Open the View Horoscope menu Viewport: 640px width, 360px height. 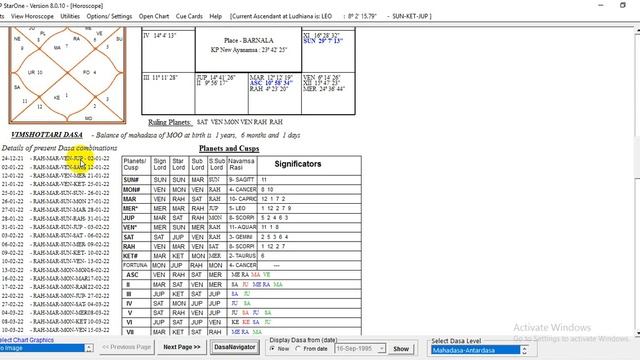click(x=32, y=16)
